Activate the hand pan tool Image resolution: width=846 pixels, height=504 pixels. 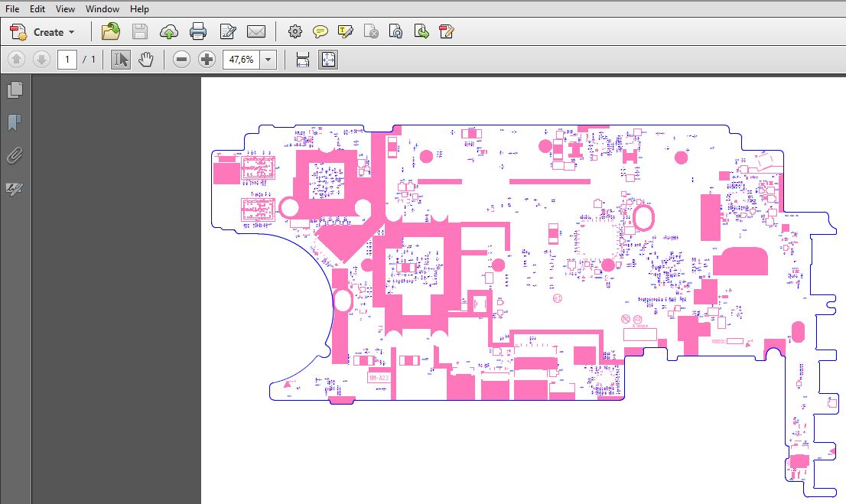145,60
